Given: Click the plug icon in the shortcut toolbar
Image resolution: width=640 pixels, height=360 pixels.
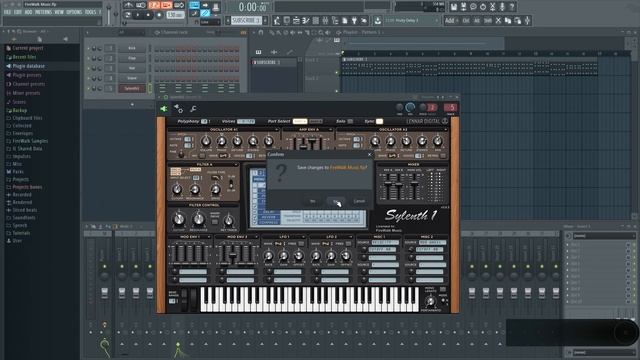Looking at the screenshot, I should point(354,20).
